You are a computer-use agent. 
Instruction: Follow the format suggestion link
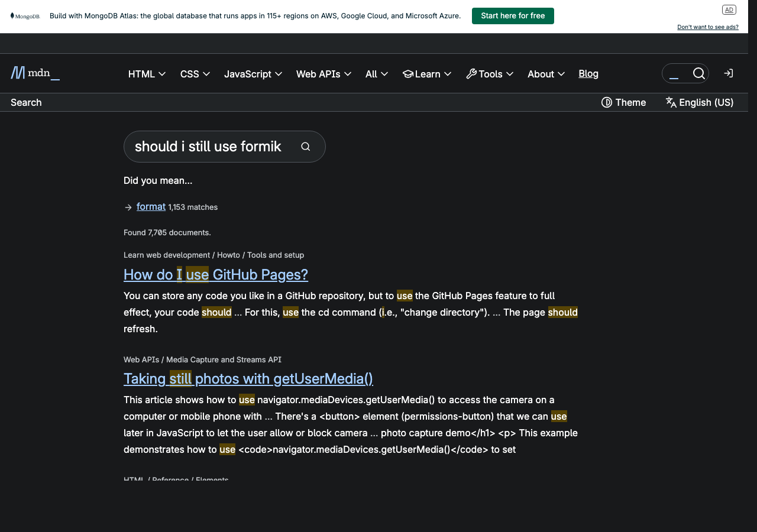151,206
